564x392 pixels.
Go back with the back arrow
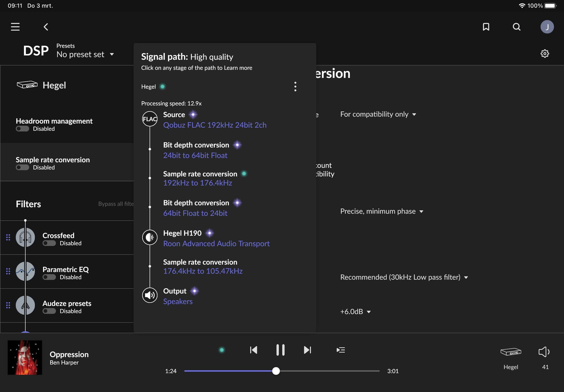pyautogui.click(x=46, y=27)
